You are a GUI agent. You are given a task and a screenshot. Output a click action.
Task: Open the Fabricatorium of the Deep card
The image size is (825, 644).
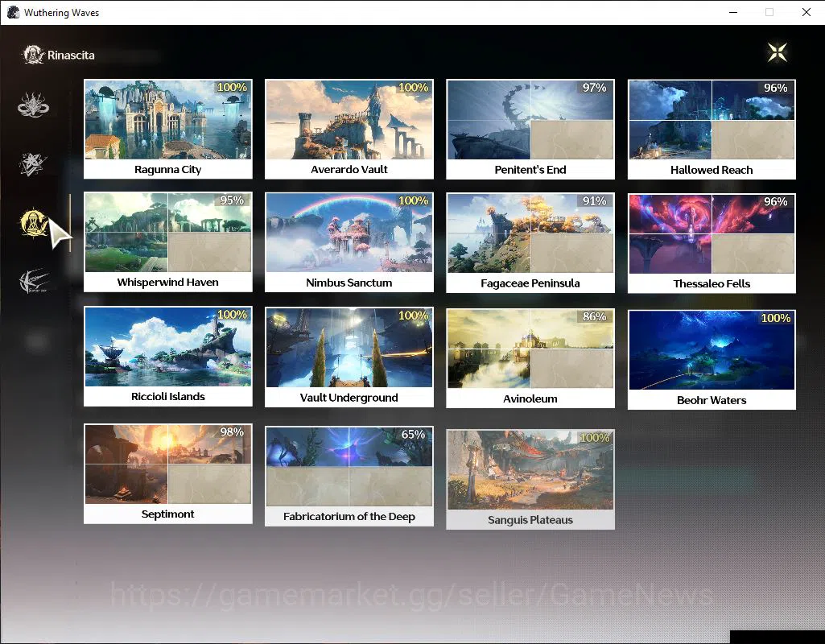click(349, 477)
